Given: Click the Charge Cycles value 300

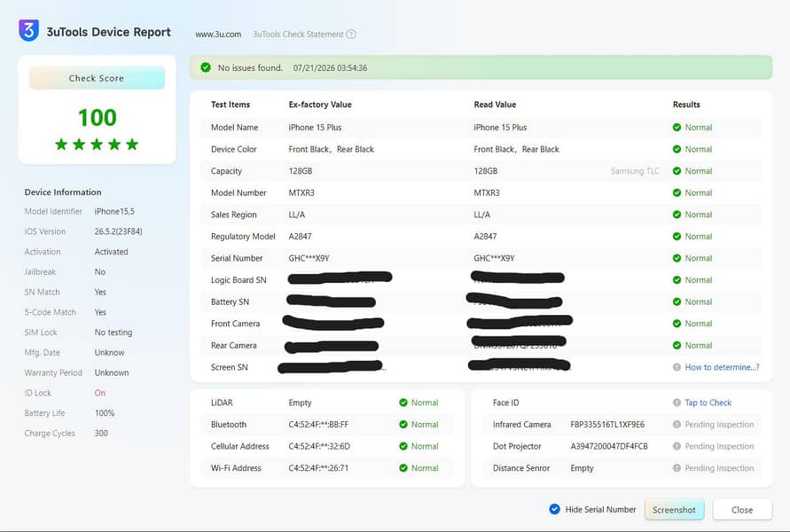Looking at the screenshot, I should (101, 434).
